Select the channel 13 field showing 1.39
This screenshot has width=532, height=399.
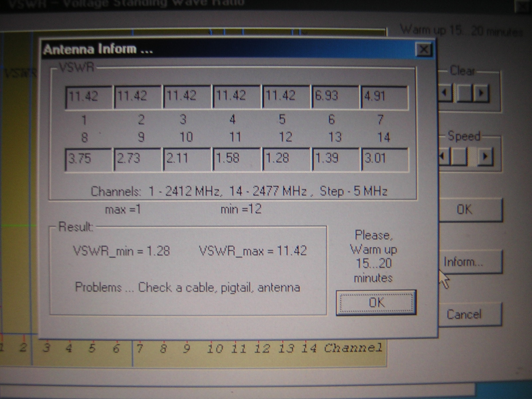[335, 159]
